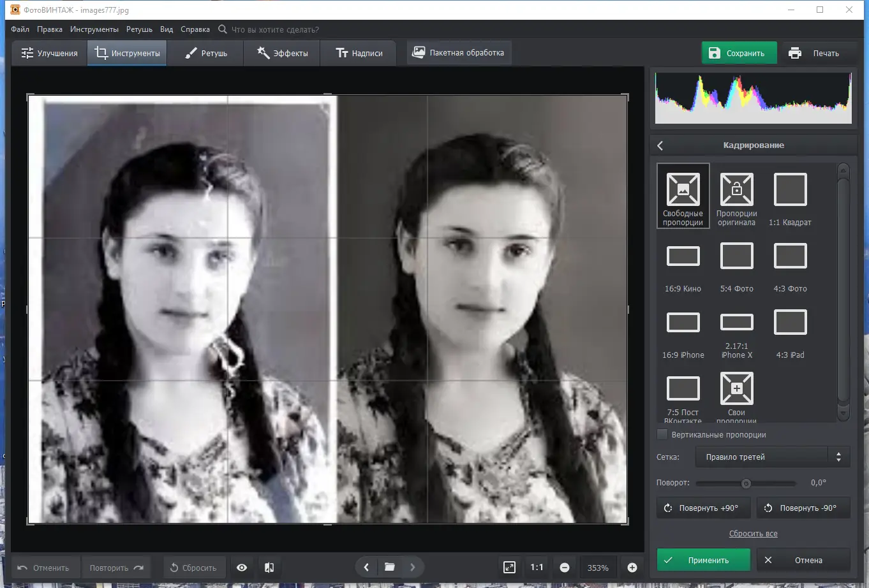Click the zoom out minus icon
869x588 pixels.
565,568
